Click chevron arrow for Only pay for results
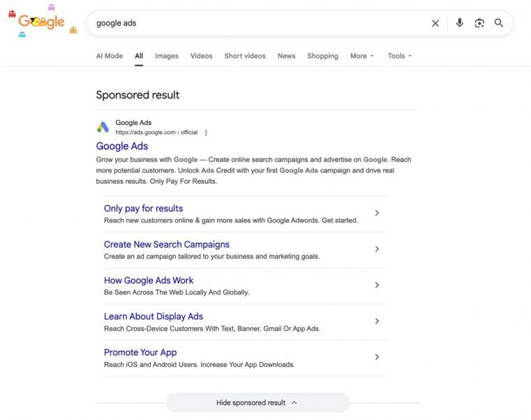 377,213
